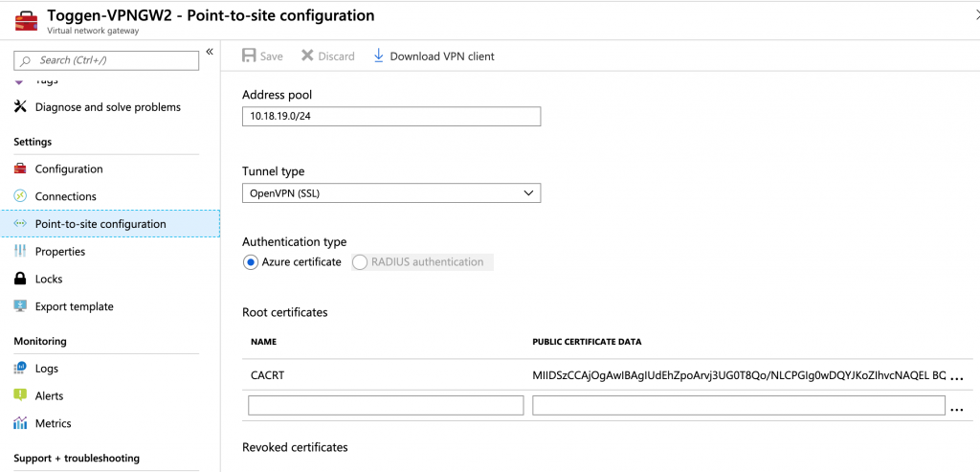Click the Save disk icon

tap(249, 56)
